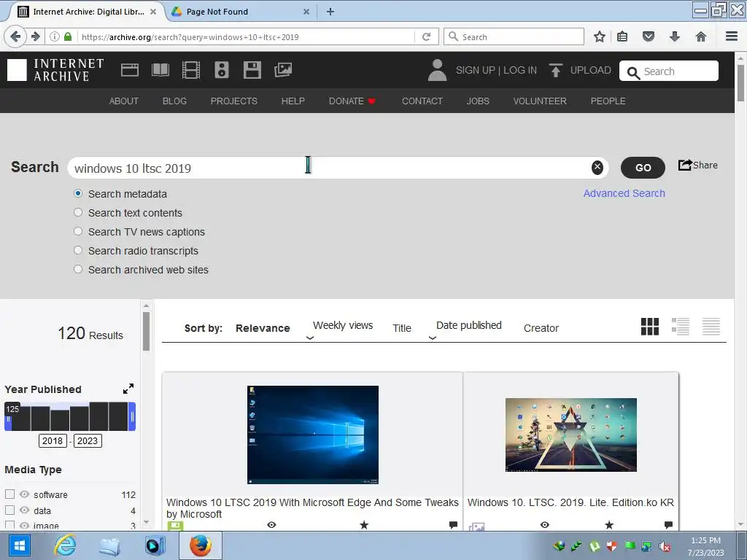This screenshot has height=560, width=747.
Task: Click the Firefox back arrow
Action: point(15,36)
